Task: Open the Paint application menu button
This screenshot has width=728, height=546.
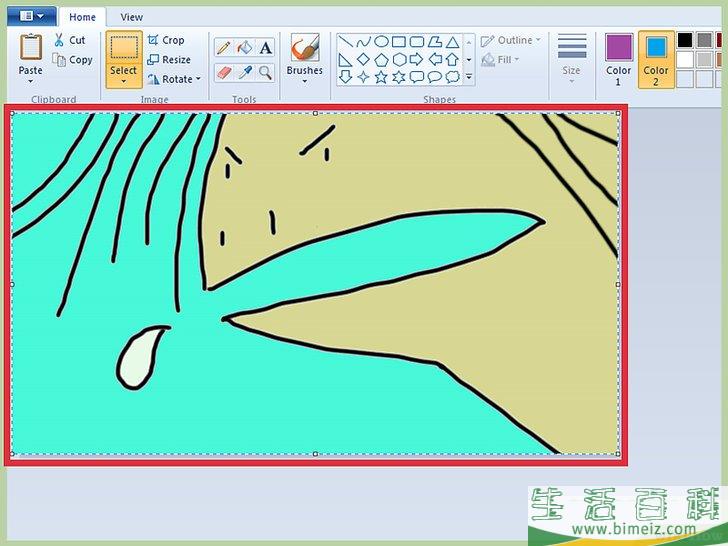Action: 32,16
